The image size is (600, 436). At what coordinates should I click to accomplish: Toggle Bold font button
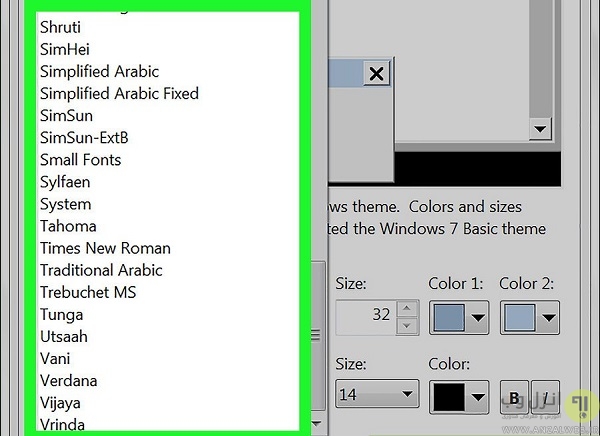coord(514,397)
